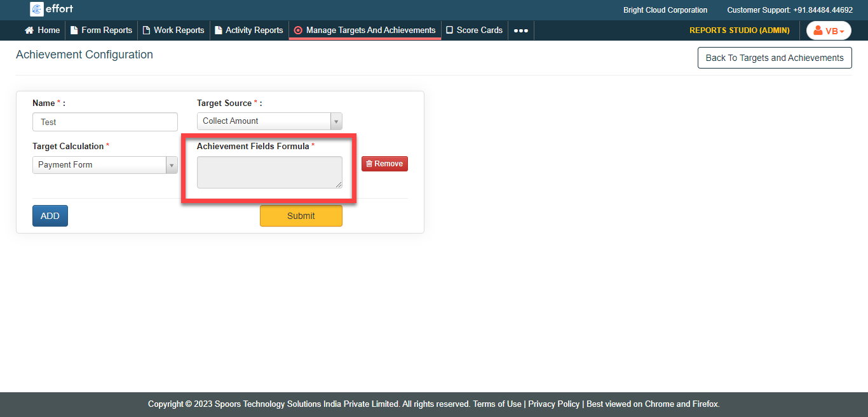Click the REPORTS STUDIO (ADMIN) label
Image resolution: width=868 pixels, height=417 pixels.
point(739,30)
